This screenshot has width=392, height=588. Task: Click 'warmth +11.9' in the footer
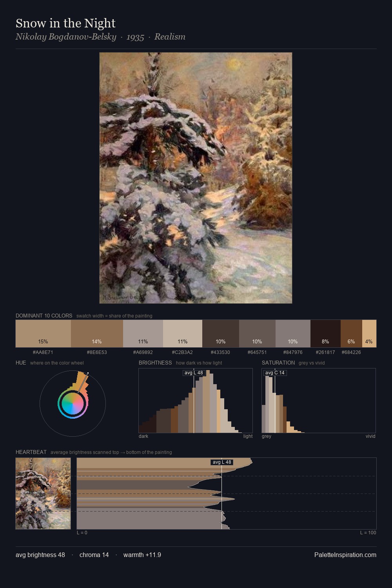142,555
